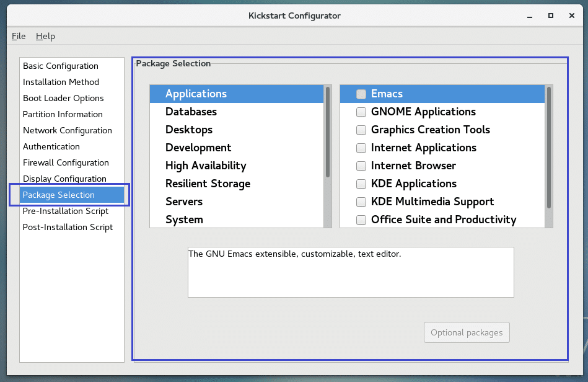Click the package list vertical scrollbar
Viewport: 588px width, 382px height.
pos(548,148)
